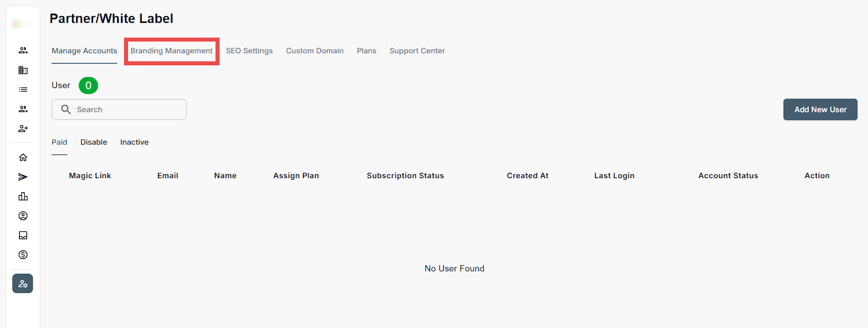Click the add-person icon in the sidebar
The width and height of the screenshot is (868, 328).
(23, 129)
